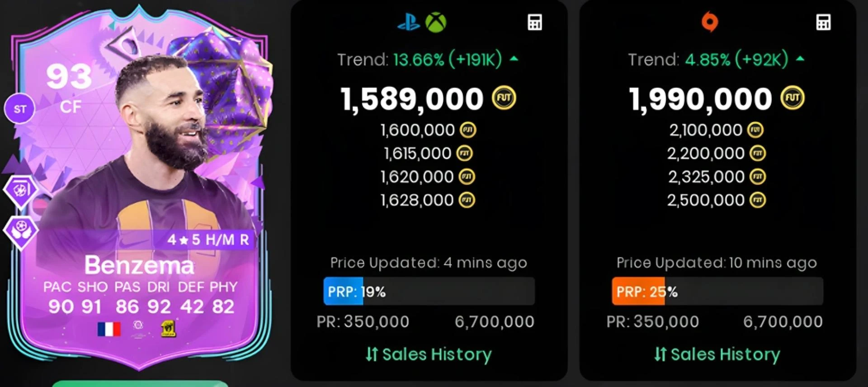The width and height of the screenshot is (868, 387).
Task: Open the PC price calculator icon
Action: pyautogui.click(x=823, y=22)
